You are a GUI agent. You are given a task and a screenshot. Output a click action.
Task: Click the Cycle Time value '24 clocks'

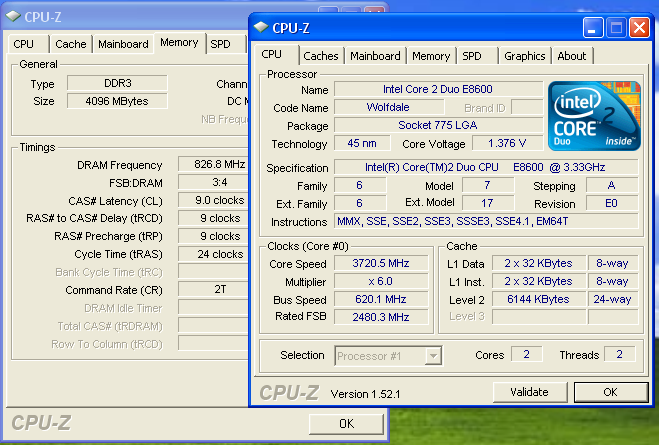coord(214,254)
